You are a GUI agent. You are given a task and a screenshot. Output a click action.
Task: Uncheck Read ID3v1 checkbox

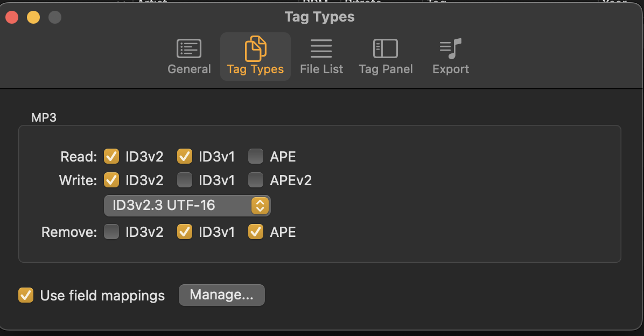pyautogui.click(x=185, y=157)
